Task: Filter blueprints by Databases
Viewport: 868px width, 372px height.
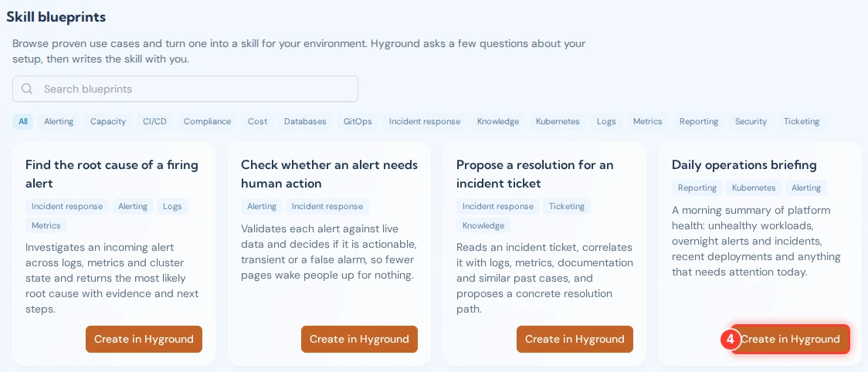Action: click(x=305, y=121)
